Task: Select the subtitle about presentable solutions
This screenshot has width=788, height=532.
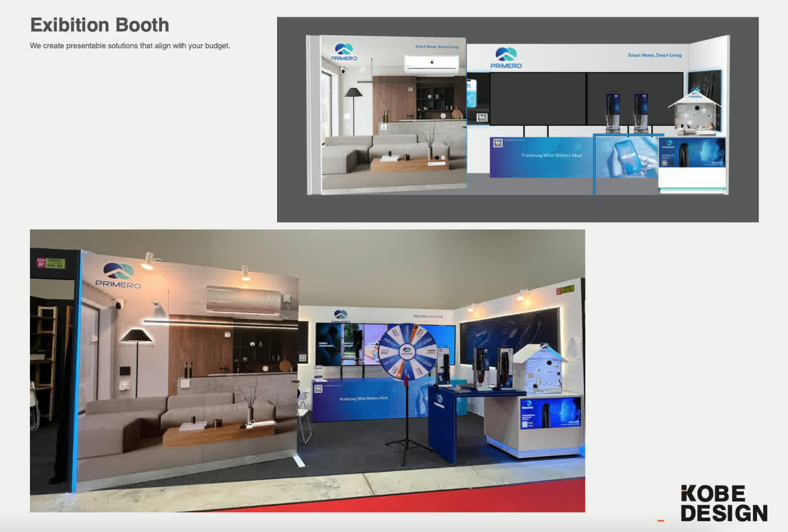Action: 130,46
